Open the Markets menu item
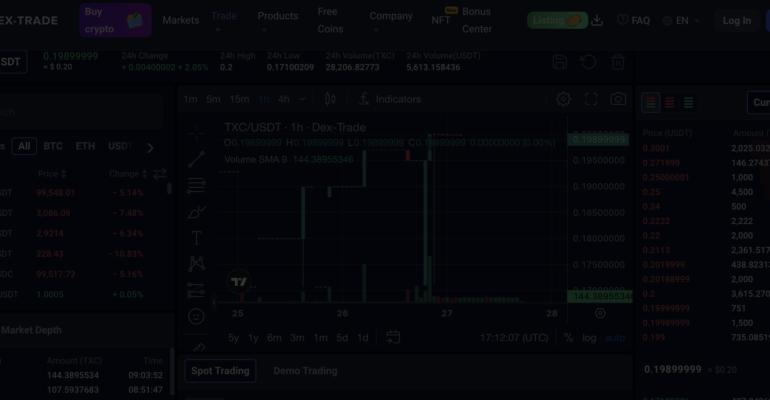770x400 pixels. 181,20
